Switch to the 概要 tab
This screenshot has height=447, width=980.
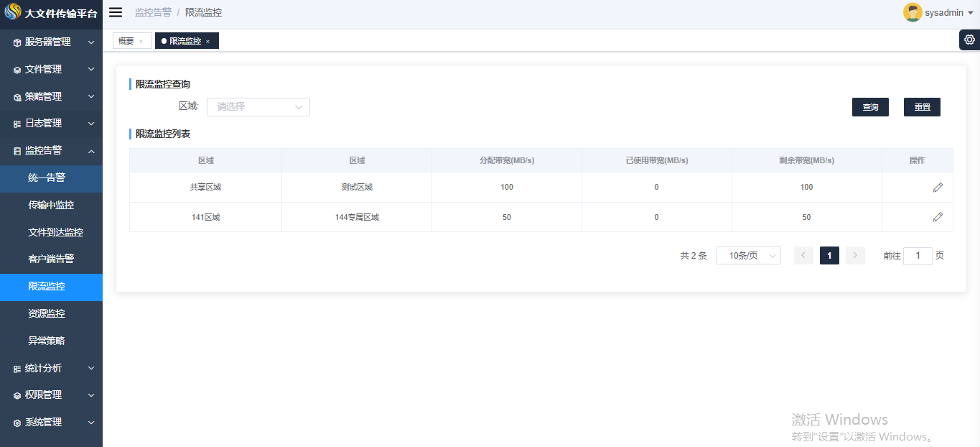click(126, 41)
